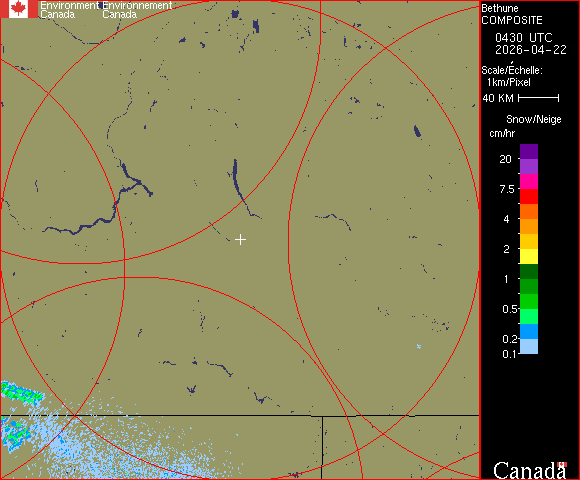
Task: Click the red 7.5 cm/hr legend swatch
Action: (529, 196)
